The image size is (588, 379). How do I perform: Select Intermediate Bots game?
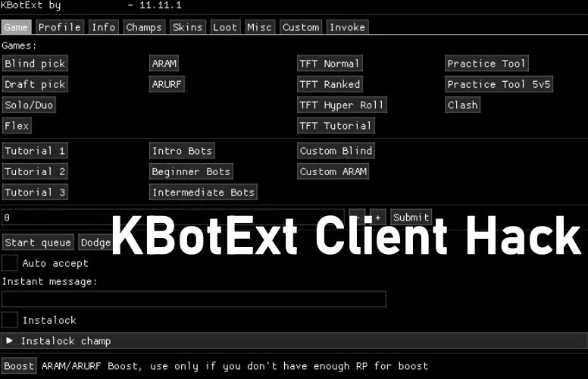pos(203,192)
